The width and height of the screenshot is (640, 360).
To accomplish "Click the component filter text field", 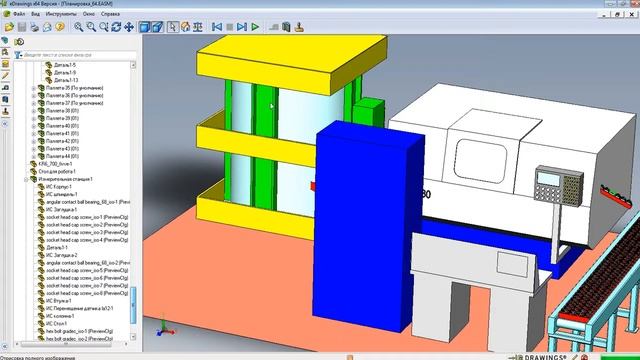I will 80,55.
